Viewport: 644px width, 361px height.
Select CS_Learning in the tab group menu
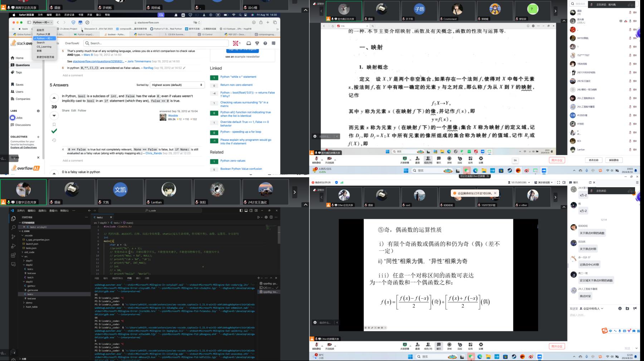click(44, 47)
